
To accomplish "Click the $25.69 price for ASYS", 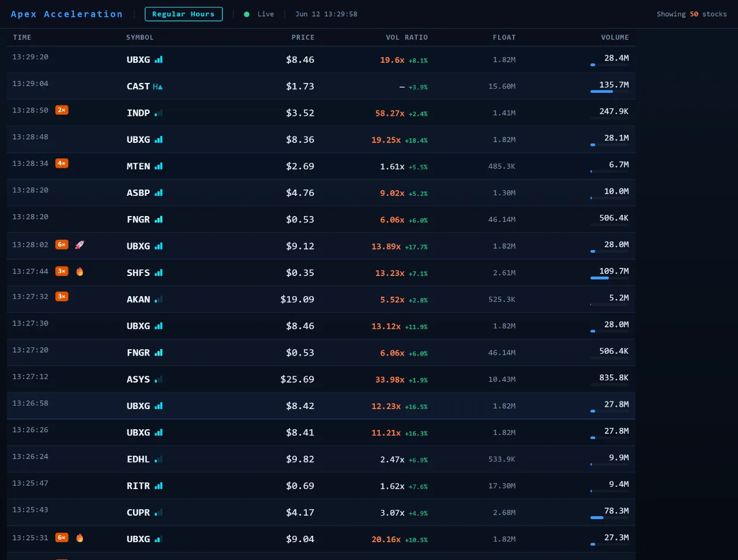I will [x=298, y=379].
